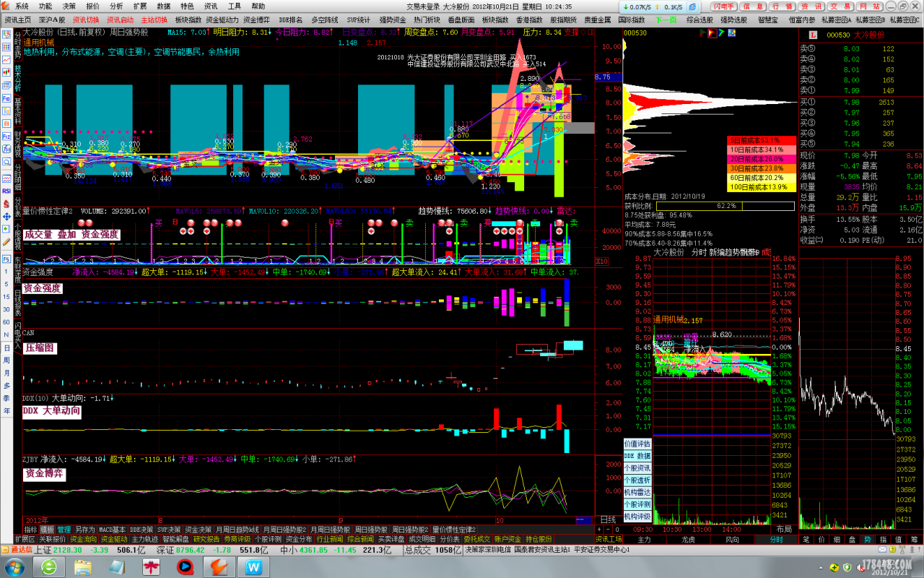Open 多空阵线 from the toolbar
Image resolution: width=924 pixels, height=578 pixels.
click(x=325, y=20)
